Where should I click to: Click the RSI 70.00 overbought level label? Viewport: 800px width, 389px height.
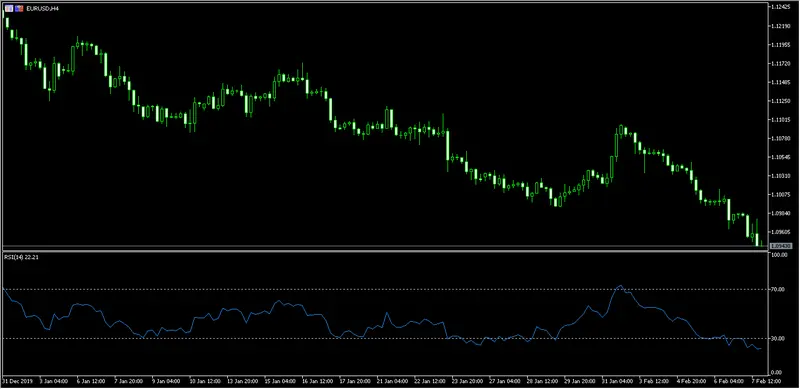click(778, 289)
